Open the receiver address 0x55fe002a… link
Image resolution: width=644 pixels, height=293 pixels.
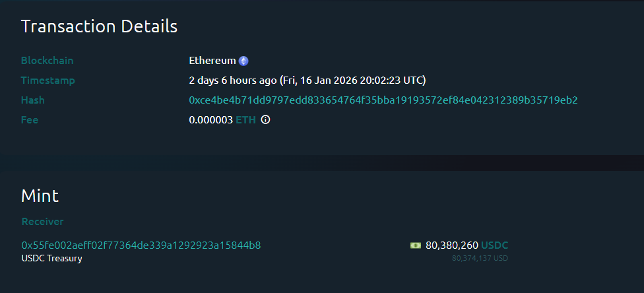click(141, 245)
